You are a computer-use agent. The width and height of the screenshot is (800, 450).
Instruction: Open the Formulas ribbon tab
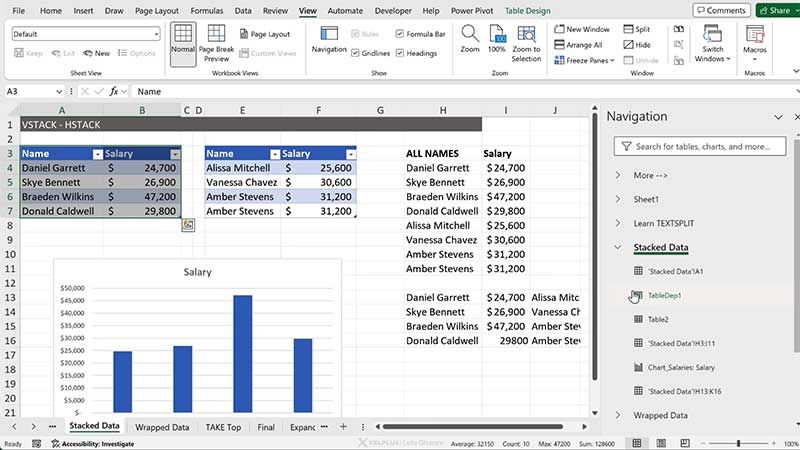[x=207, y=10]
